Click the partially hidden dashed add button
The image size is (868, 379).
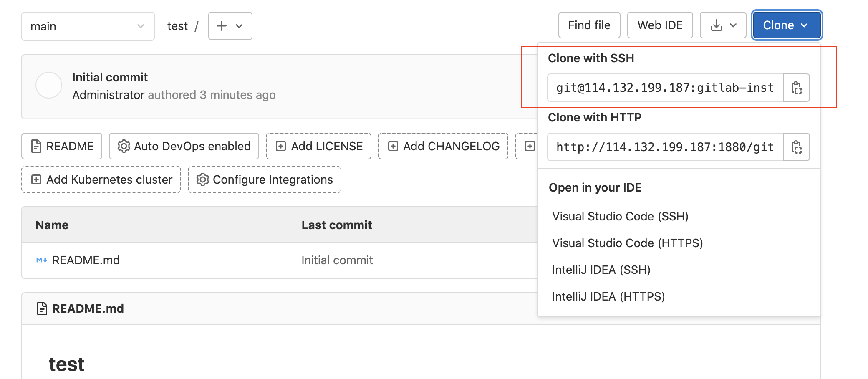pyautogui.click(x=527, y=146)
